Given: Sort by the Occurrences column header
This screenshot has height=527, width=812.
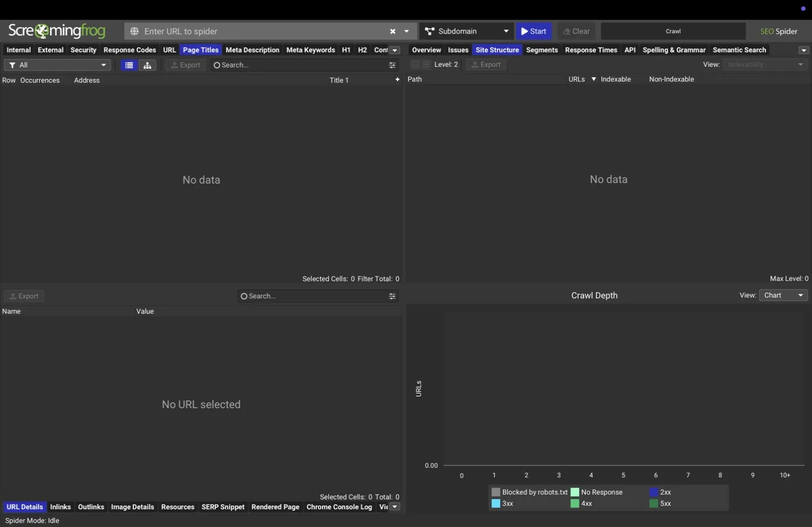Looking at the screenshot, I should point(40,80).
